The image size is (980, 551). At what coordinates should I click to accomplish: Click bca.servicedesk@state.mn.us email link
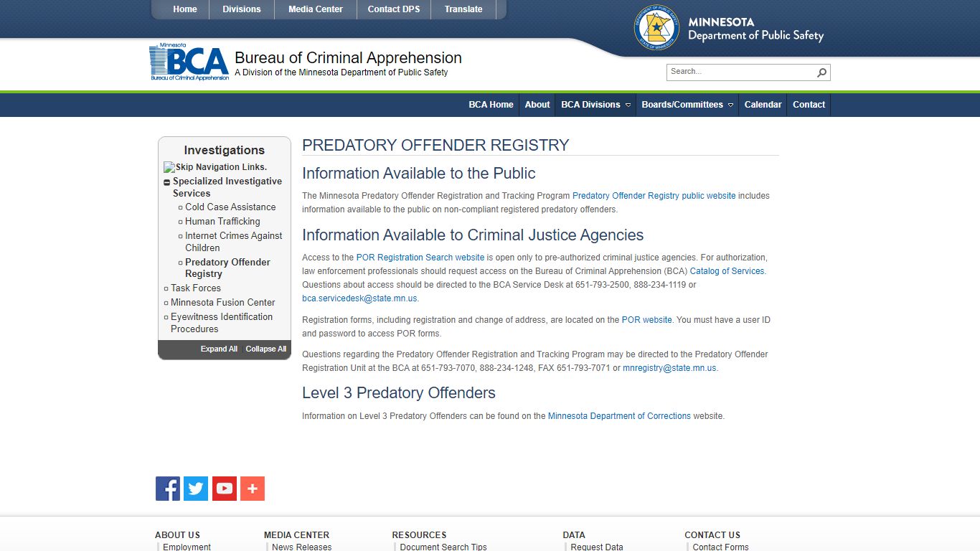coord(359,298)
